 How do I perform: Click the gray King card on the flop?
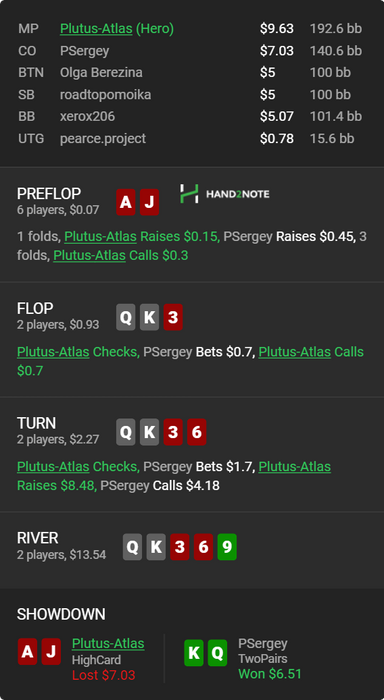150,317
